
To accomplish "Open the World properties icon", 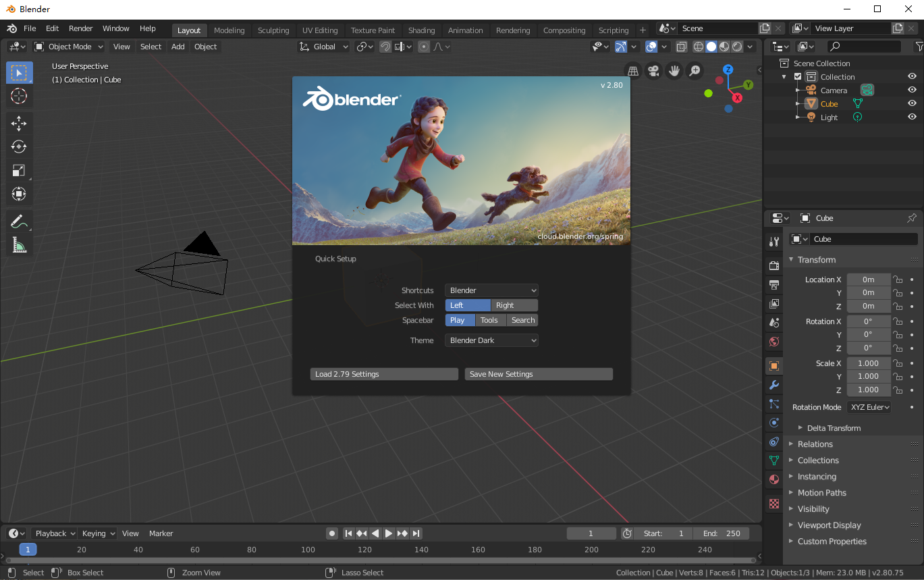I will (x=773, y=341).
